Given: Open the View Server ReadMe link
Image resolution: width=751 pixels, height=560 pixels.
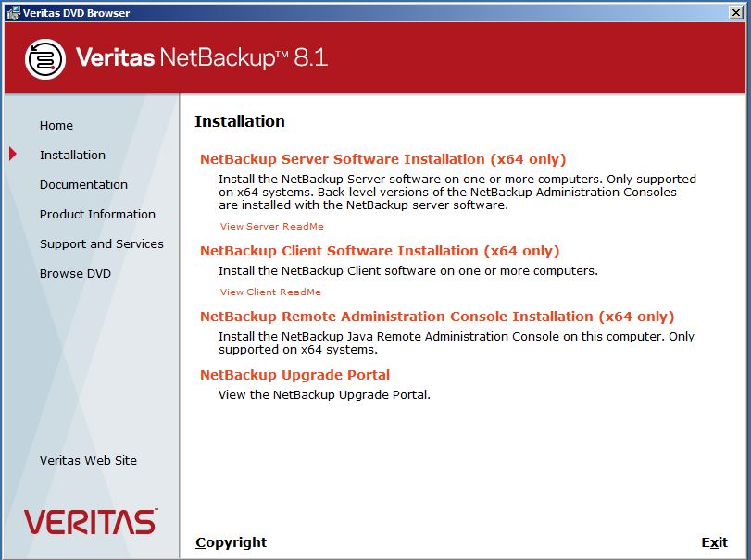Looking at the screenshot, I should pyautogui.click(x=270, y=226).
